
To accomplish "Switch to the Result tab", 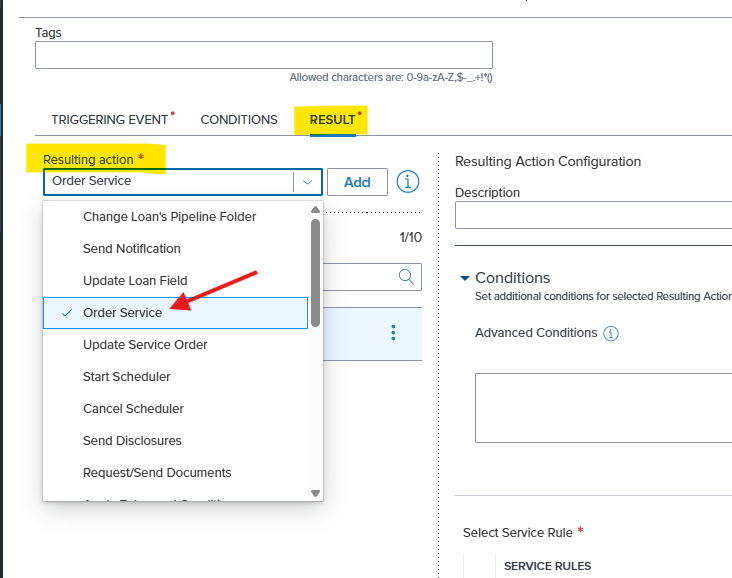I will tap(333, 120).
